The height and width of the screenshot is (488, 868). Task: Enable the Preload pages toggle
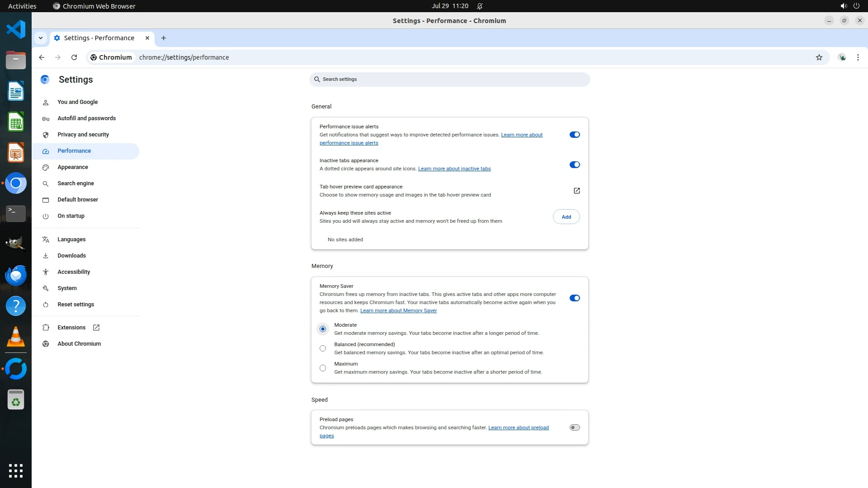point(574,427)
